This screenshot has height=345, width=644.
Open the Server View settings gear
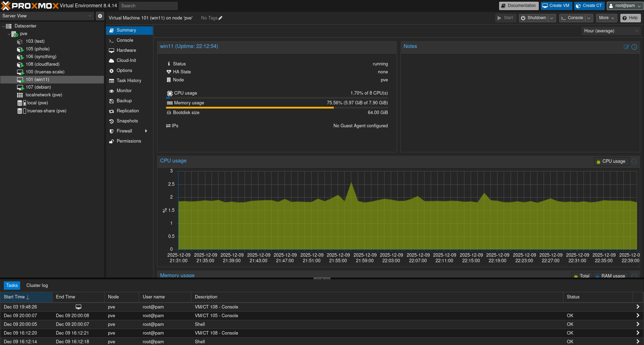[x=100, y=16]
